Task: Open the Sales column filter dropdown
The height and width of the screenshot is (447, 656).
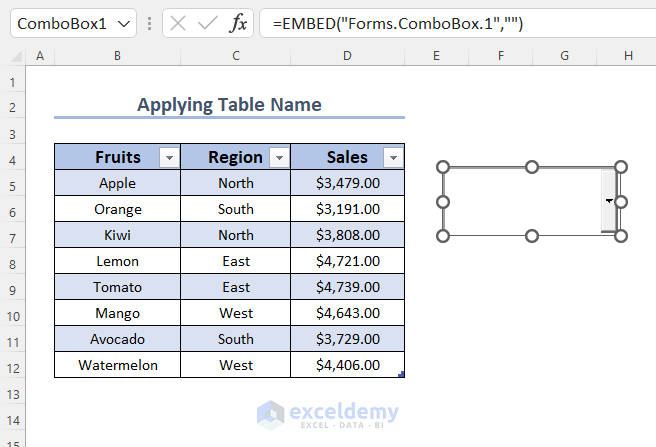Action: tap(393, 157)
